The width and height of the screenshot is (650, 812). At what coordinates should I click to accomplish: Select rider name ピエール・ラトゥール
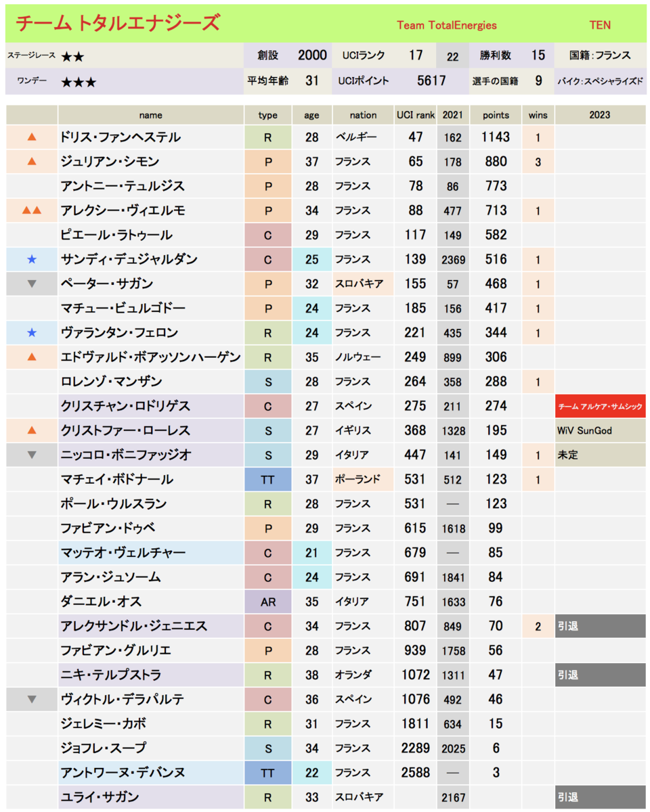point(116,235)
